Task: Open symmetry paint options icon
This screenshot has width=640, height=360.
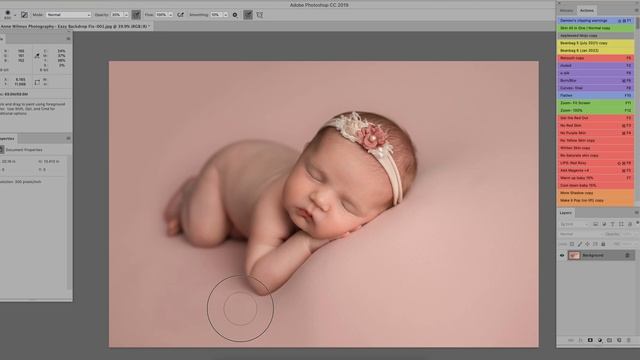Action: (260, 15)
